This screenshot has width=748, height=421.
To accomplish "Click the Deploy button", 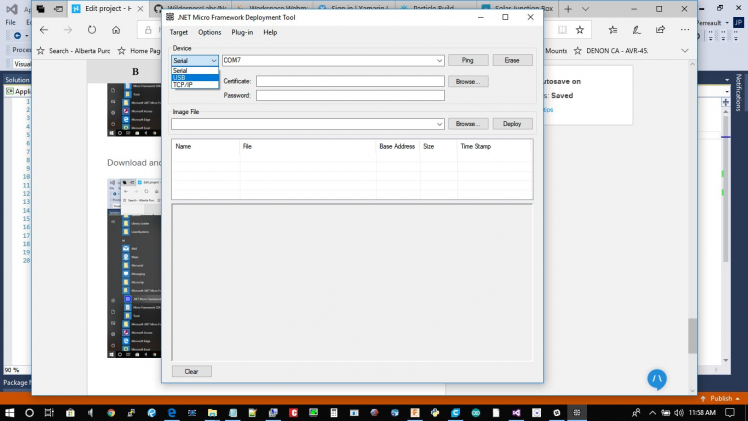I will pyautogui.click(x=512, y=123).
